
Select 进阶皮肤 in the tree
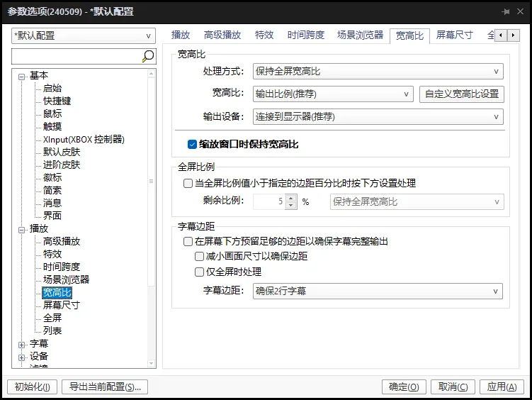(x=62, y=165)
